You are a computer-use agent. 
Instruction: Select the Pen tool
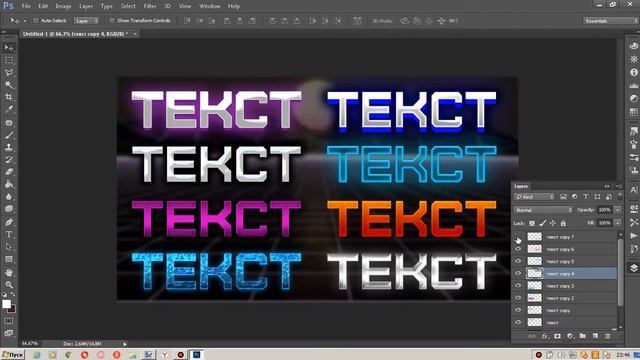coord(9,222)
